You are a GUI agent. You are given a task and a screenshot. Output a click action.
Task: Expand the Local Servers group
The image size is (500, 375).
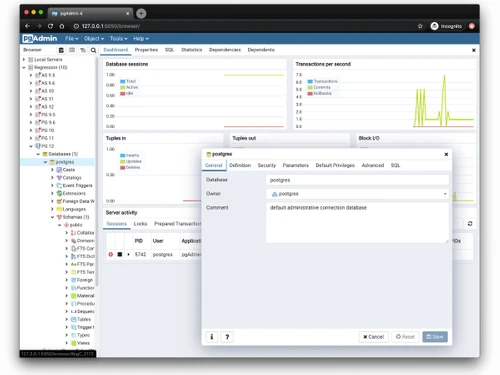[x=24, y=59]
